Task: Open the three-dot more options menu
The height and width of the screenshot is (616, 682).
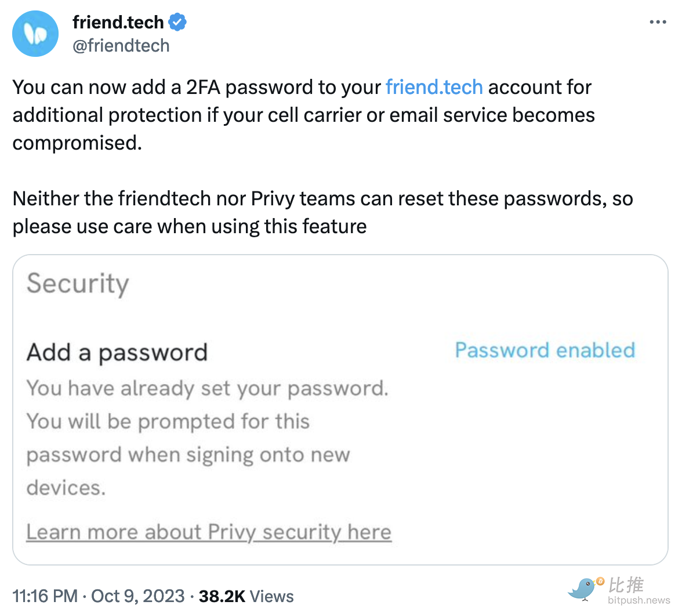Action: (x=658, y=22)
